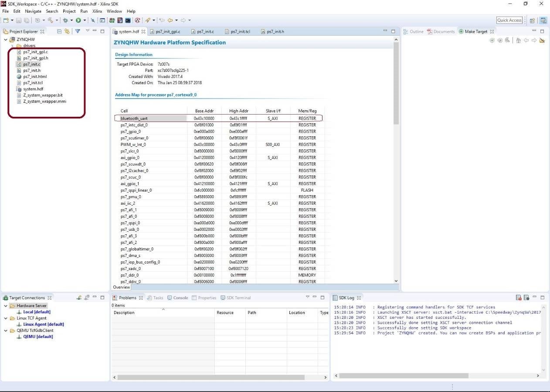Viewport: 550px width, 392px height.
Task: Switch to the SDK Terminal tab
Action: point(236,298)
